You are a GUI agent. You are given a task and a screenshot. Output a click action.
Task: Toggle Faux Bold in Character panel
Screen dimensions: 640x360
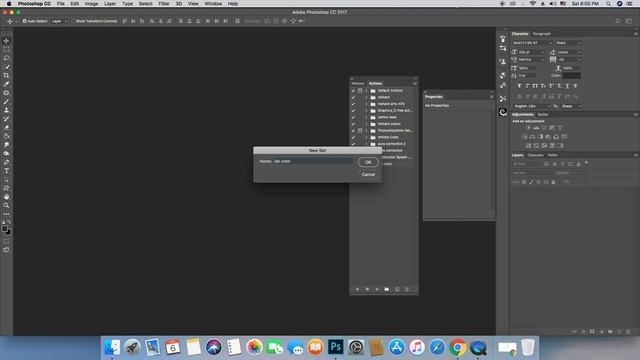tap(519, 86)
